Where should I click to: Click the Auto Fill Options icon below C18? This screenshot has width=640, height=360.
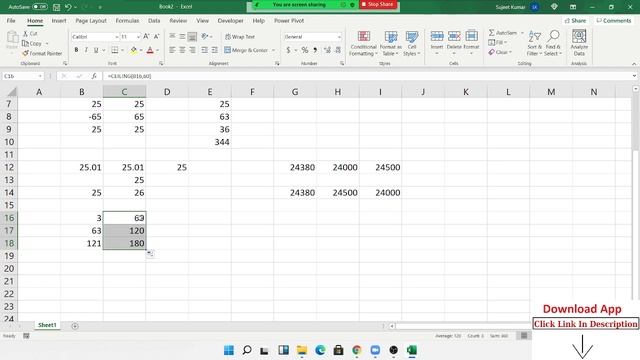(x=151, y=254)
